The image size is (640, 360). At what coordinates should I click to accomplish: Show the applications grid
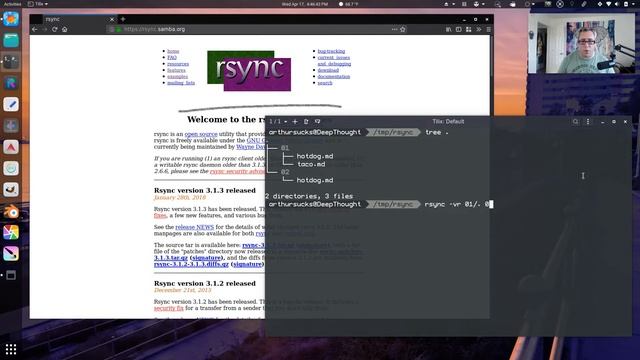[11, 349]
